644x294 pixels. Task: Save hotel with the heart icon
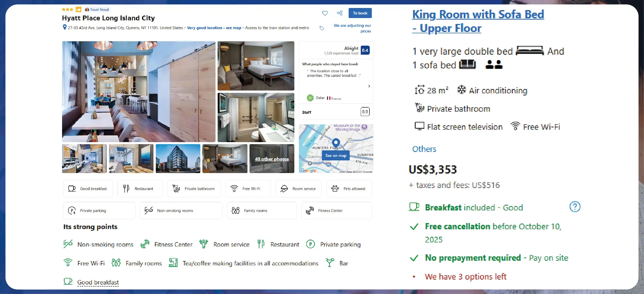(x=325, y=13)
